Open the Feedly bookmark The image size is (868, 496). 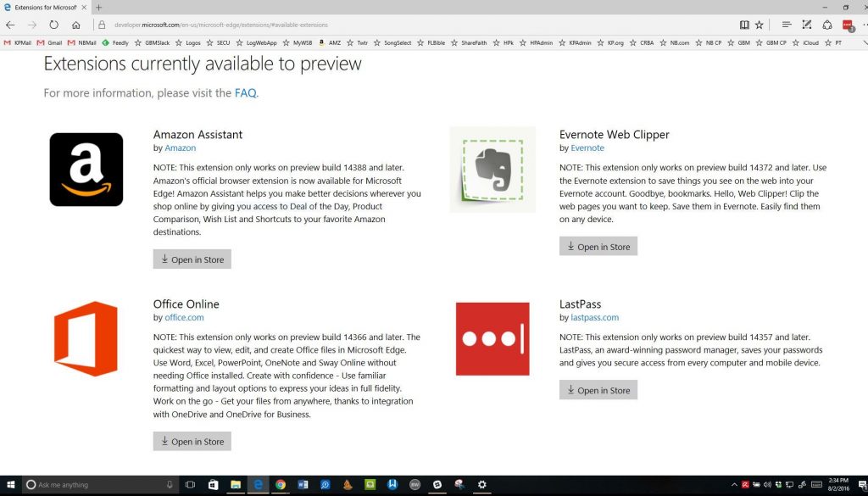(115, 42)
